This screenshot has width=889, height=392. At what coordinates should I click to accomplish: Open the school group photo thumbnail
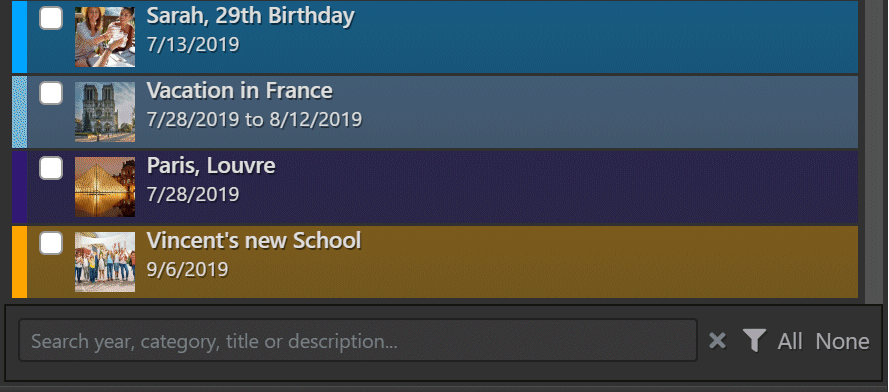[x=105, y=262]
